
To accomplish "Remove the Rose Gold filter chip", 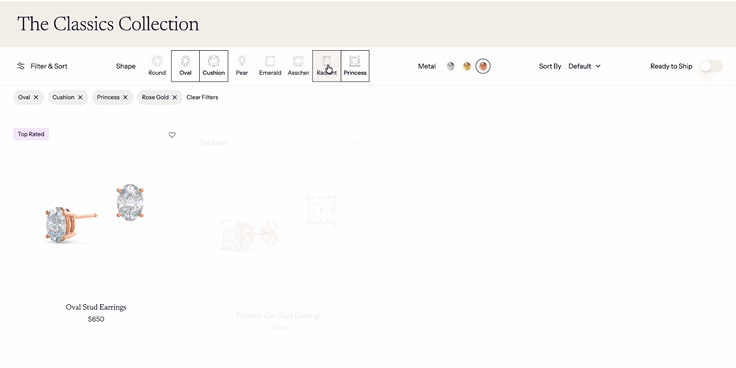I will [175, 97].
